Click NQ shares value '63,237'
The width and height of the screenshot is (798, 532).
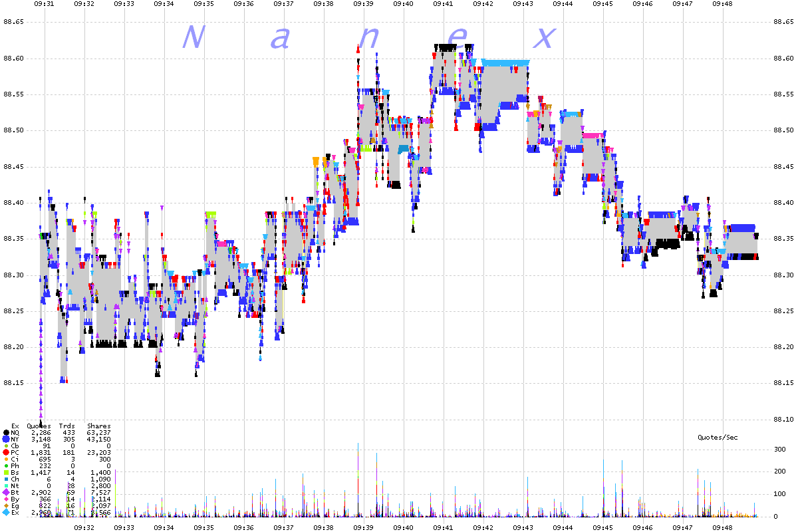point(99,432)
